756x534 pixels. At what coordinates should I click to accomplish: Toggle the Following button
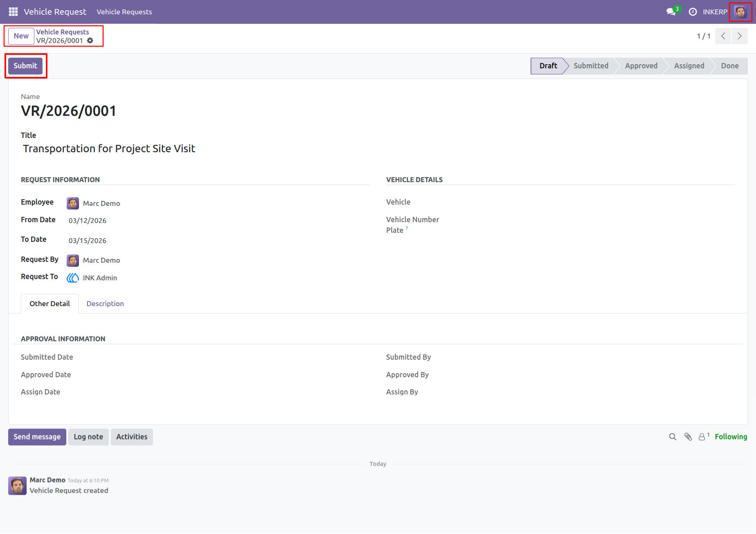[x=731, y=437]
